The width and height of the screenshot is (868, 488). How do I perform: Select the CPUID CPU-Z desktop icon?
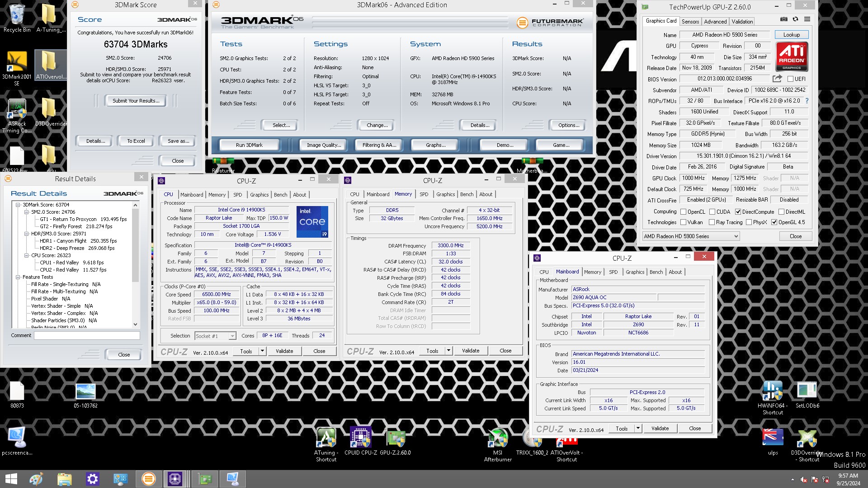click(x=360, y=441)
